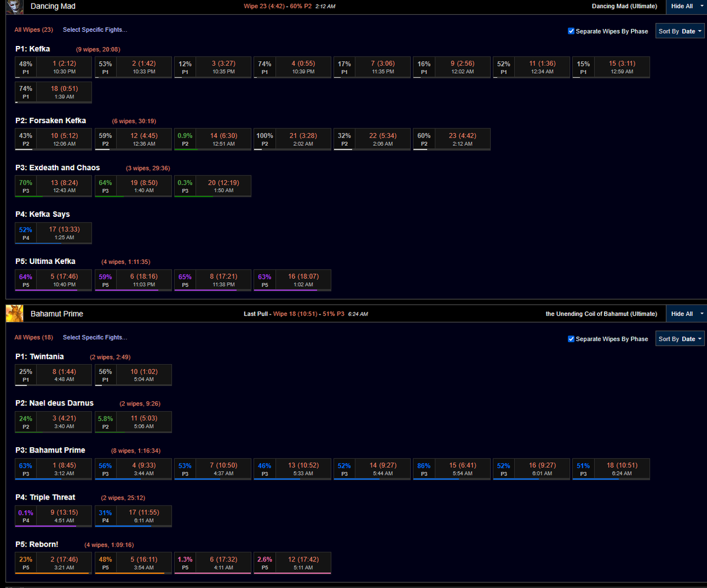
Task: Open Twintania wipe 10 (1:02)
Action: tap(134, 375)
